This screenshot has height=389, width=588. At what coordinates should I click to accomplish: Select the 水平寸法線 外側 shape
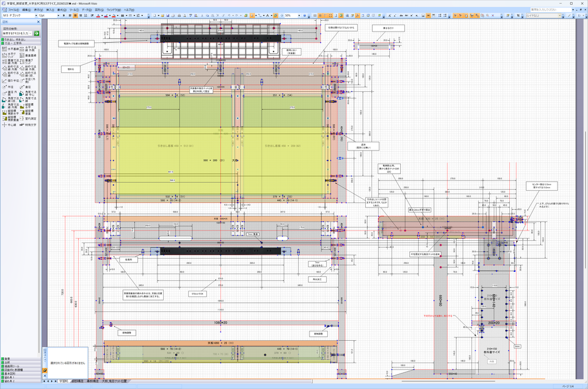point(28,49)
